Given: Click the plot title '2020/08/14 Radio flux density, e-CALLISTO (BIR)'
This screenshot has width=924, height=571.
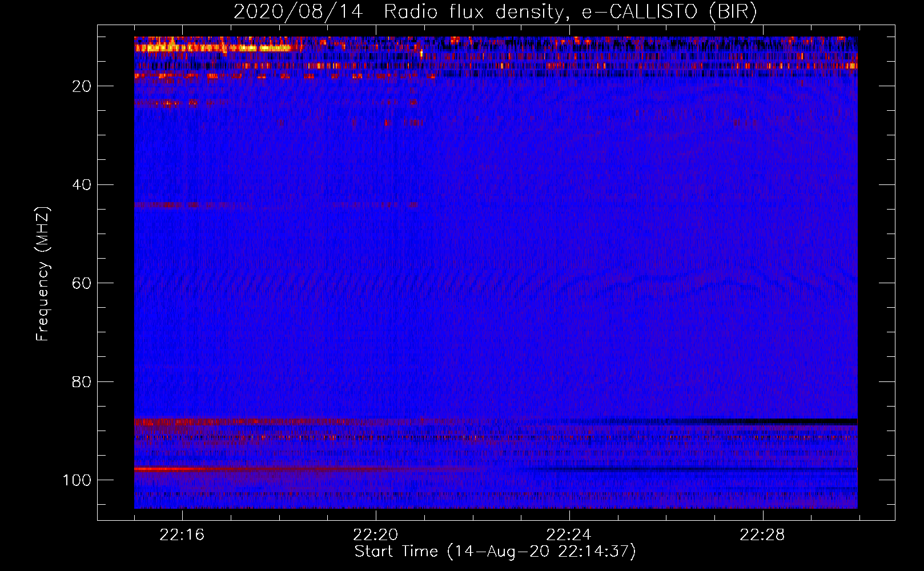Looking at the screenshot, I should tap(495, 12).
